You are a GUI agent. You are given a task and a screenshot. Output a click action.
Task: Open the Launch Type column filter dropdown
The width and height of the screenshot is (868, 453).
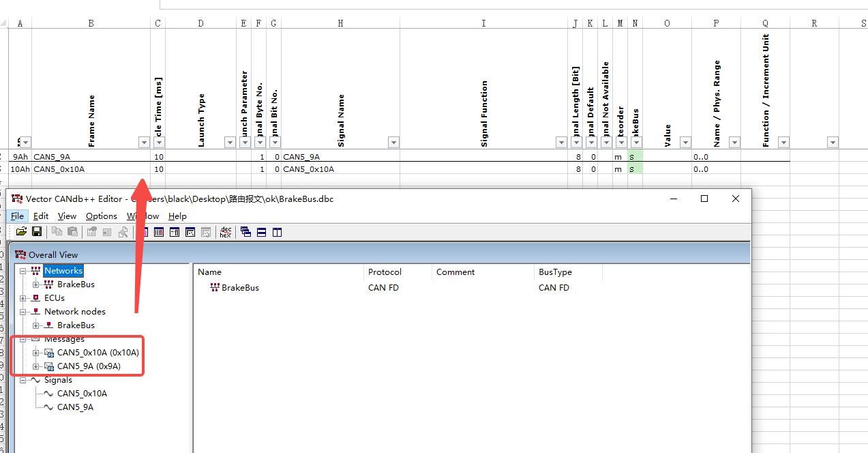pos(230,142)
